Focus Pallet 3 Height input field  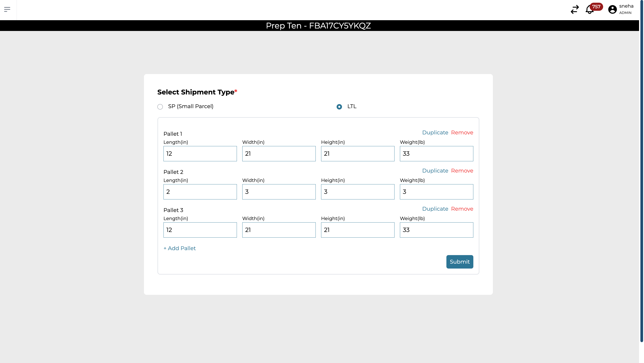tap(357, 230)
